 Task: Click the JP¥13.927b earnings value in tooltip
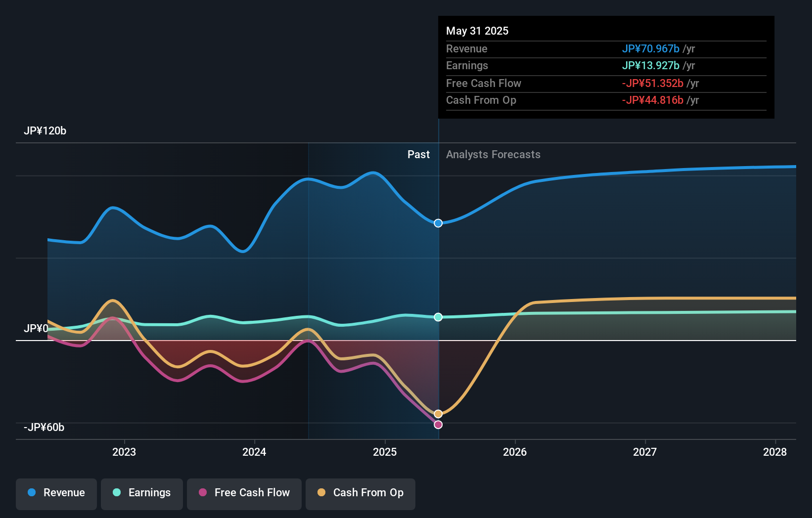coord(651,65)
